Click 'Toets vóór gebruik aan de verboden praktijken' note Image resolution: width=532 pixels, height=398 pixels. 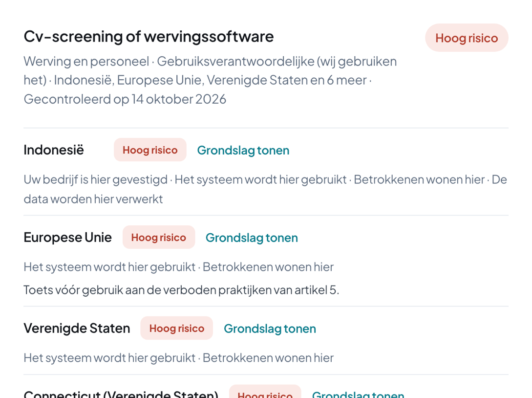[181, 290]
